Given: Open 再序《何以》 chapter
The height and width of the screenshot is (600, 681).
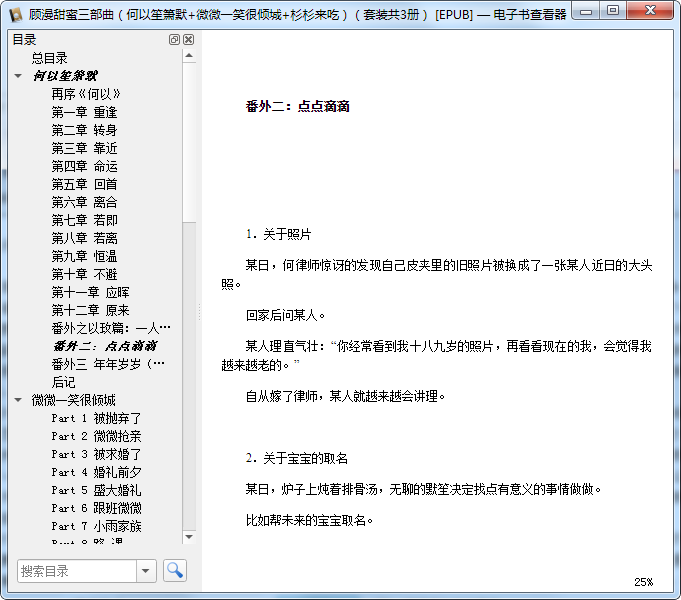Looking at the screenshot, I should (86, 94).
